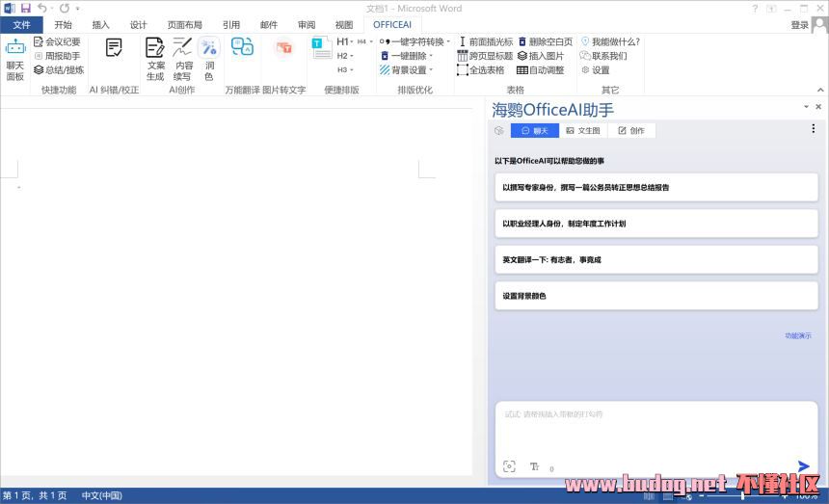Open the assistant pane options dropdown arrow
Image resolution: width=829 pixels, height=504 pixels.
coord(806,107)
